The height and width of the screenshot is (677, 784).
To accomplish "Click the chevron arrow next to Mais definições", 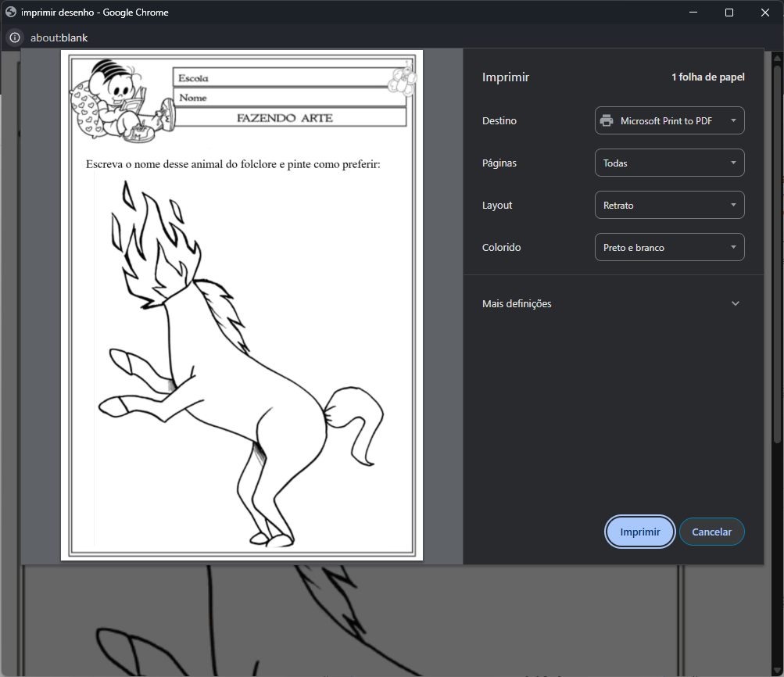I will point(735,303).
